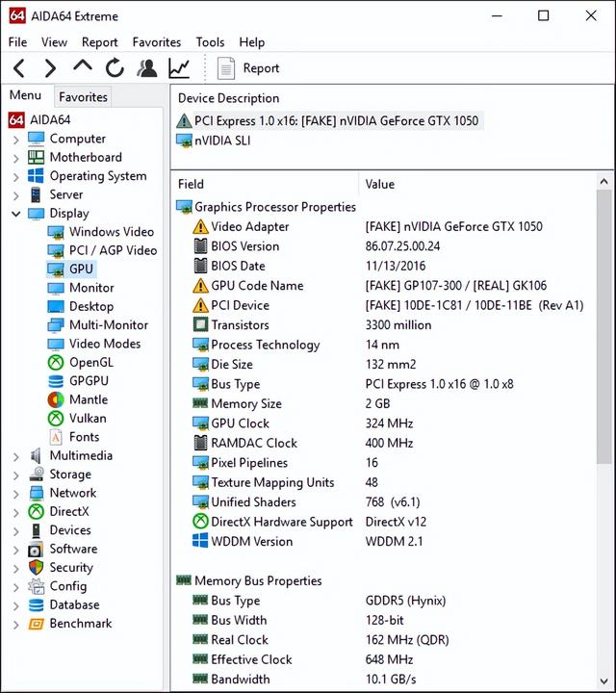Select the Server icon in the tree
616x693 pixels.
click(x=36, y=194)
